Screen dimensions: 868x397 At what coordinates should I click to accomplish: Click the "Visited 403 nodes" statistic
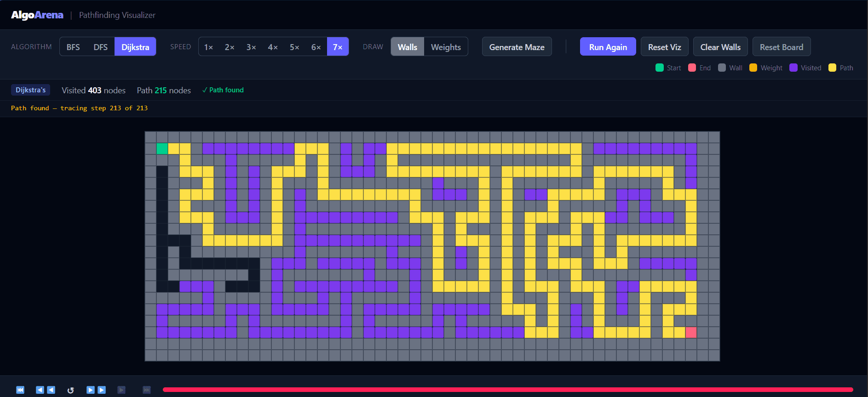pyautogui.click(x=94, y=91)
